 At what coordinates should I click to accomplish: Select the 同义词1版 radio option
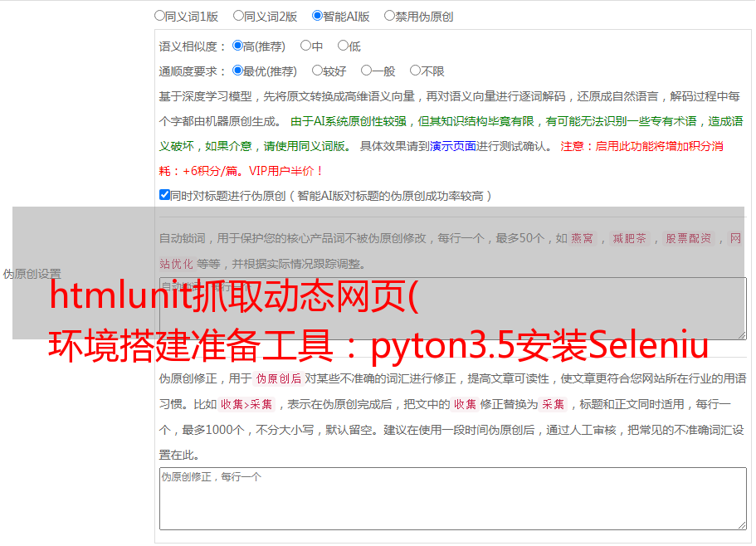[160, 16]
